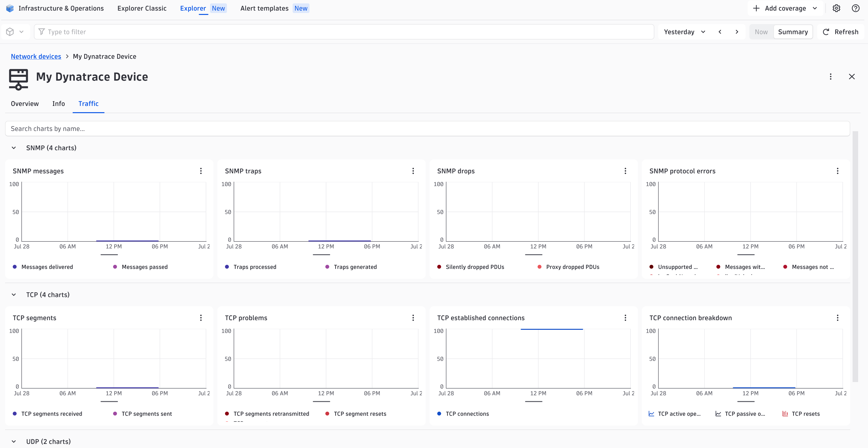Click the vertical page scrollbar
The image size is (868, 448).
point(855,256)
